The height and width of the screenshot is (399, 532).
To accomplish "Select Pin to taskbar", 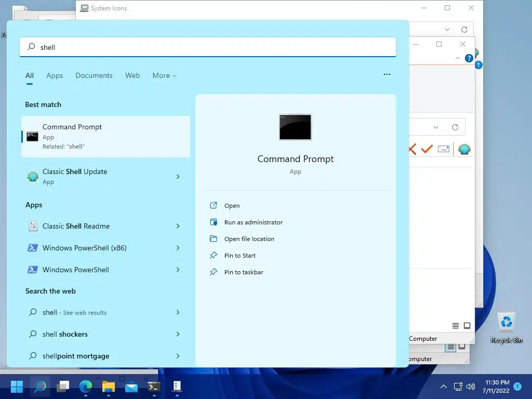I will pos(244,272).
